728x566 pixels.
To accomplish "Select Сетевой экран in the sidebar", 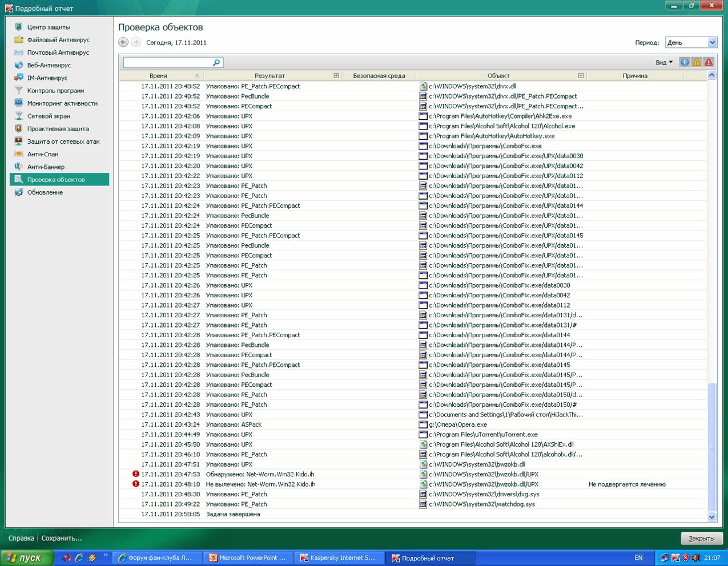I will point(49,116).
